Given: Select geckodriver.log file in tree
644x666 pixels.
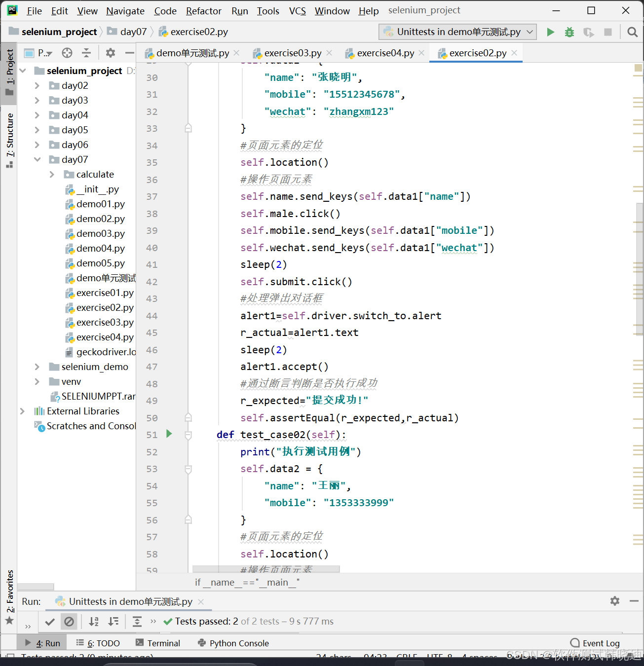Looking at the screenshot, I should [101, 352].
